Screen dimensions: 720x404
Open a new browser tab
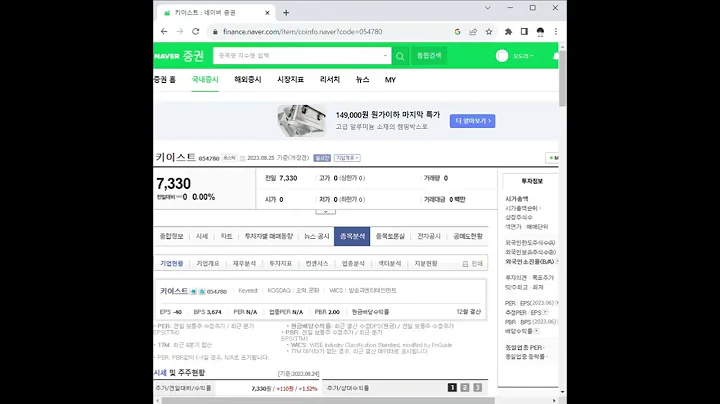tap(286, 13)
